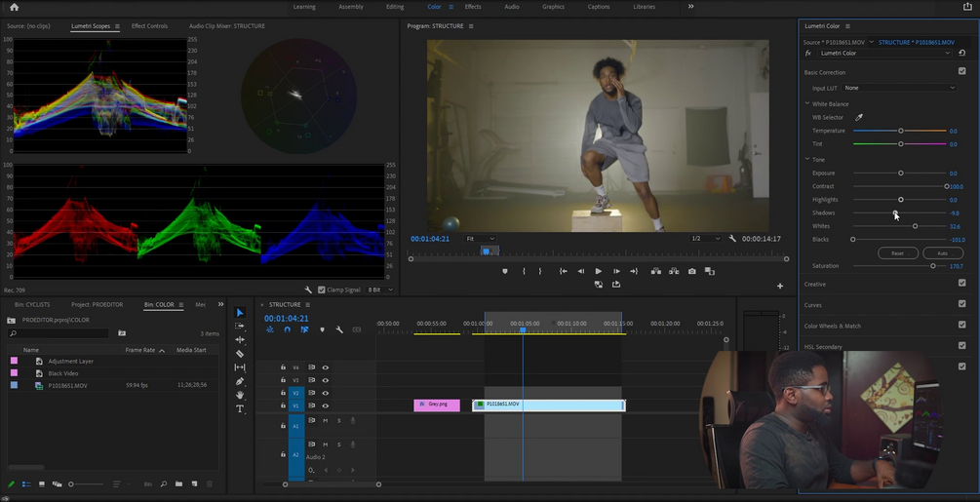Viewport: 980px width, 502px height.
Task: Select the Razor tool
Action: click(240, 354)
